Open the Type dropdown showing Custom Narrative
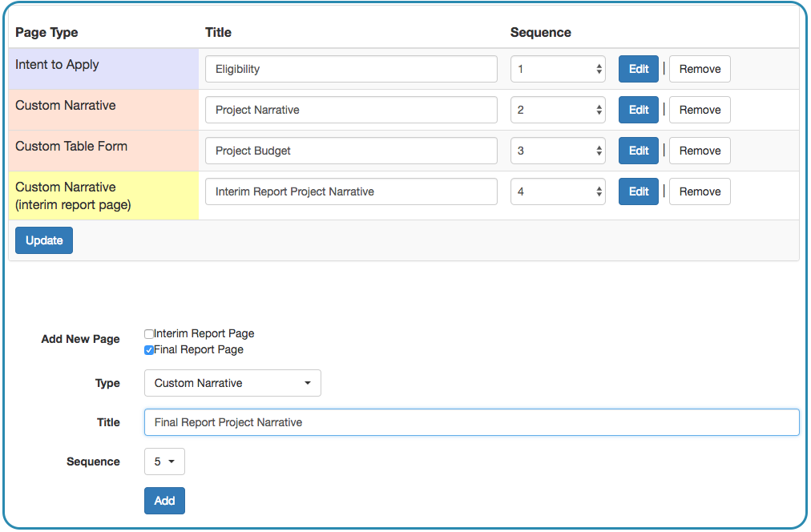811x532 pixels. coord(232,383)
